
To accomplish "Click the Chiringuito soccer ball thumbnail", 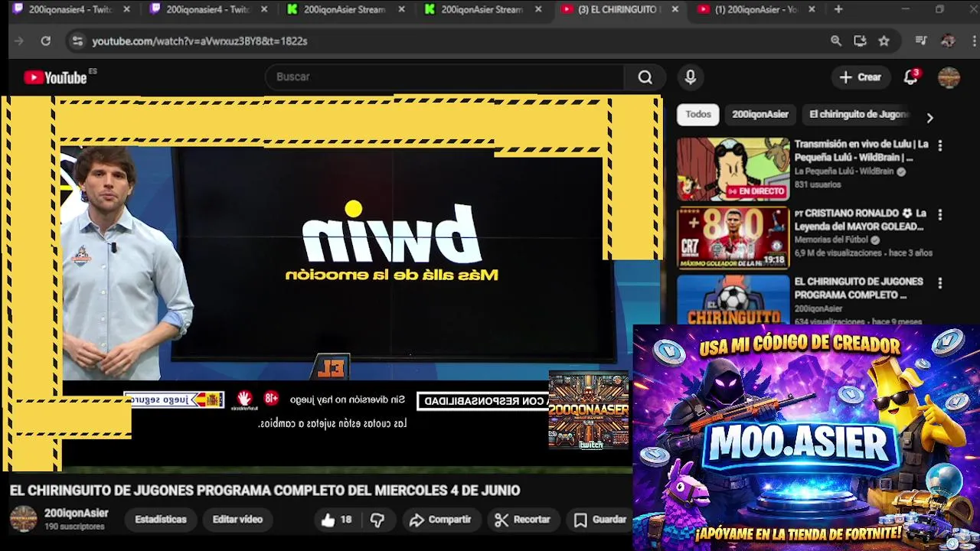I will pyautogui.click(x=733, y=299).
